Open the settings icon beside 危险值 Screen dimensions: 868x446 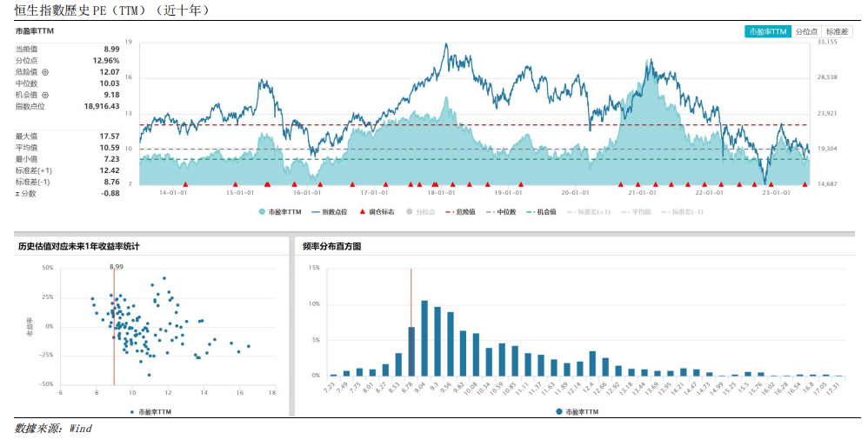(45, 72)
